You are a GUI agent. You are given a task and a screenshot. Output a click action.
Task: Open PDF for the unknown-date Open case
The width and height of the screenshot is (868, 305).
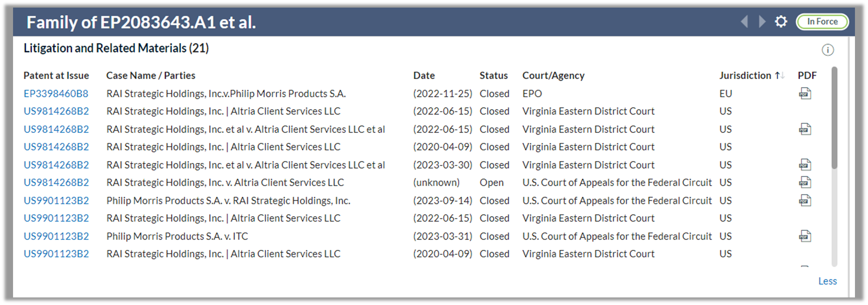tap(805, 183)
